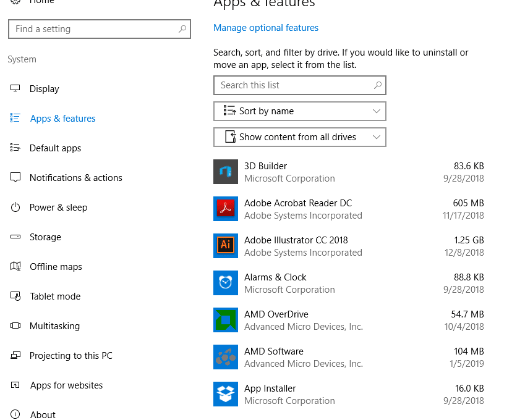Open Projecting to this PC settings
The image size is (512, 420).
coord(71,355)
